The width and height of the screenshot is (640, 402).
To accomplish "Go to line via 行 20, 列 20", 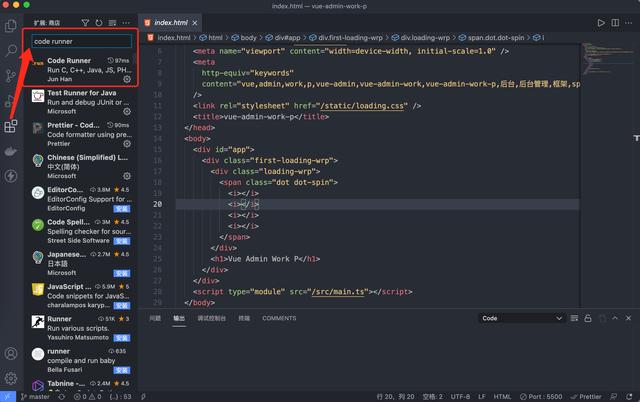I will tap(395, 397).
